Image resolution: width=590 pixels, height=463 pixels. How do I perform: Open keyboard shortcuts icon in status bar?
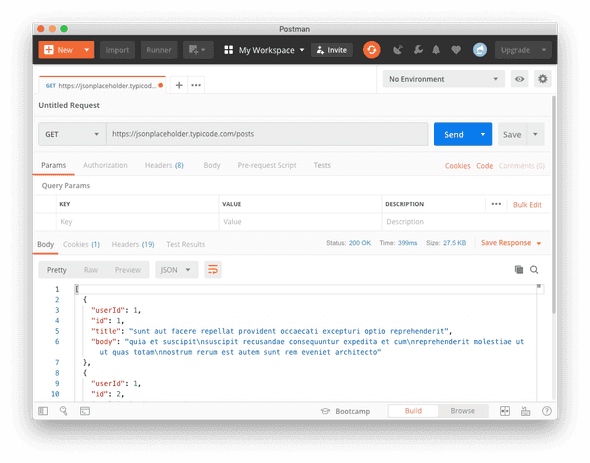526,411
